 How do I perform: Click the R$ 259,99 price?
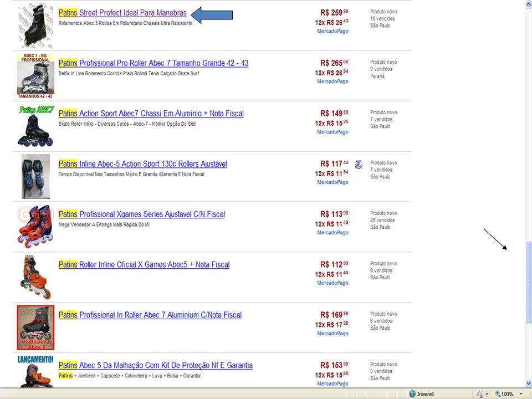tap(334, 13)
